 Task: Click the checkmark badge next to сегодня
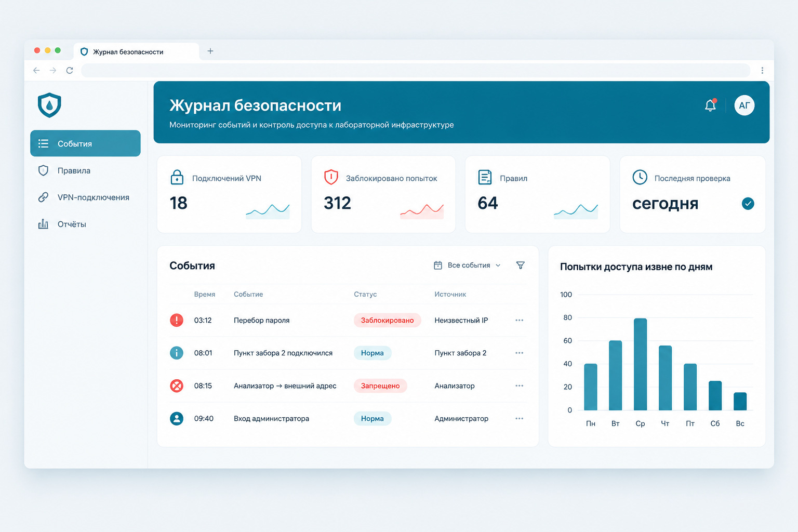(x=748, y=204)
